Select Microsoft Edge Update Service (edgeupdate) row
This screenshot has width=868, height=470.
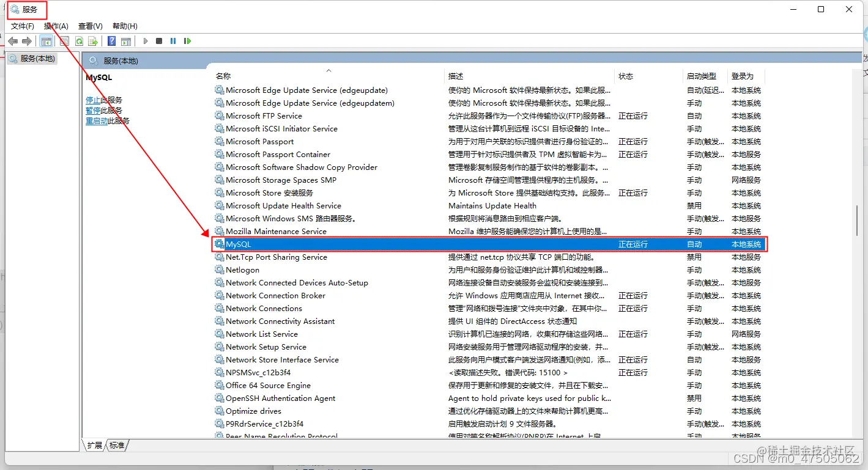pos(489,90)
